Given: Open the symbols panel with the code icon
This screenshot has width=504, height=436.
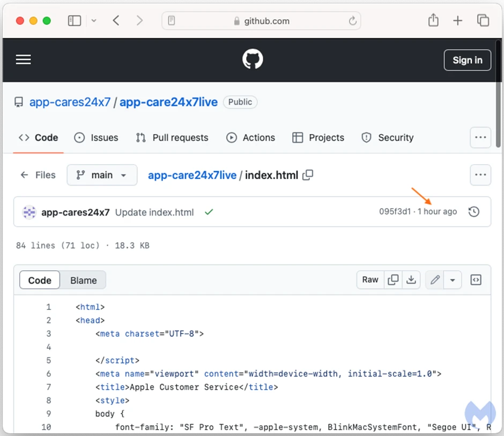Looking at the screenshot, I should tap(476, 279).
